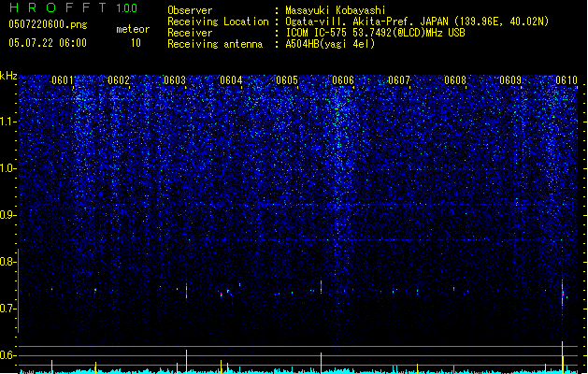Click the observer name Masayuki Kobayashi
The width and height of the screenshot is (588, 374).
pyautogui.click(x=336, y=10)
